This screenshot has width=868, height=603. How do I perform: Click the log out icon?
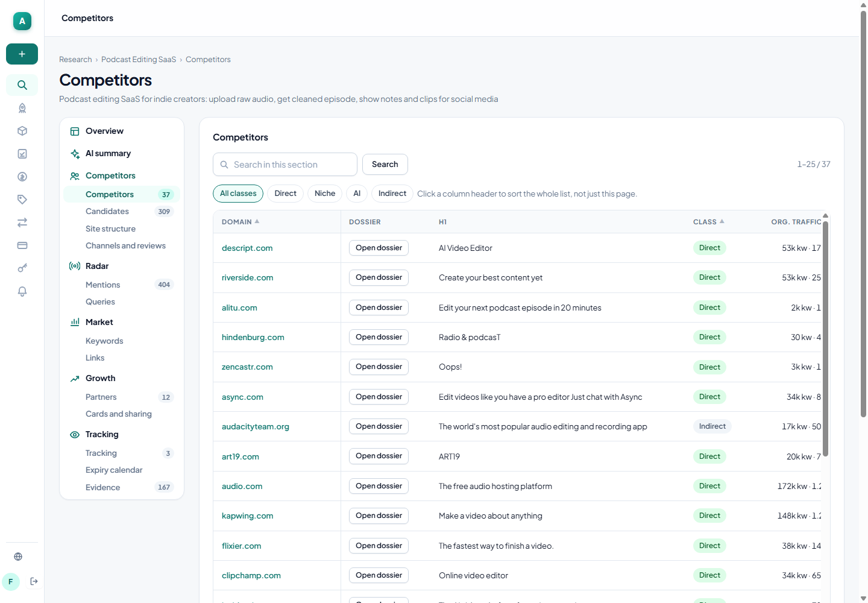34,581
